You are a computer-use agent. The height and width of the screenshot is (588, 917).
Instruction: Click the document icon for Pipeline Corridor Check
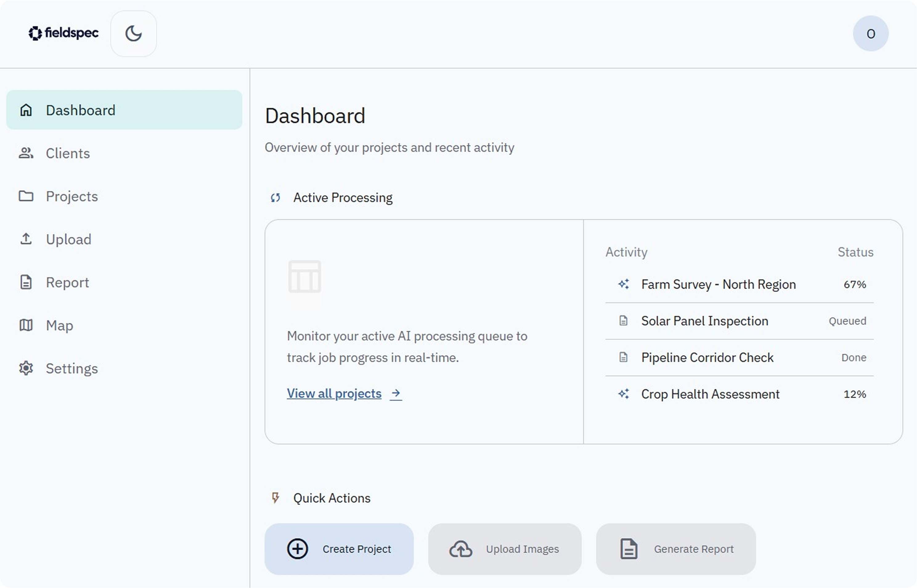[624, 357]
